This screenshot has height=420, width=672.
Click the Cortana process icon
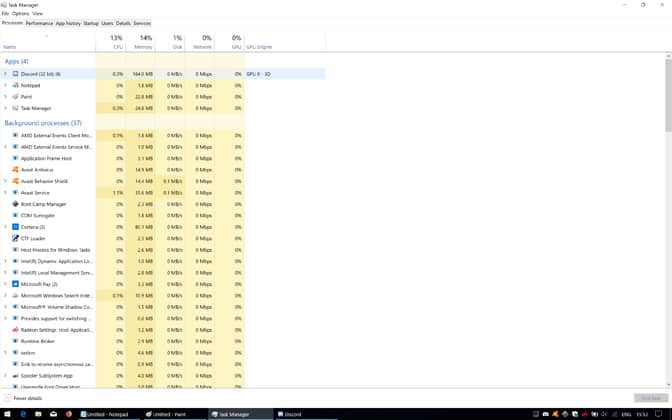click(x=15, y=227)
